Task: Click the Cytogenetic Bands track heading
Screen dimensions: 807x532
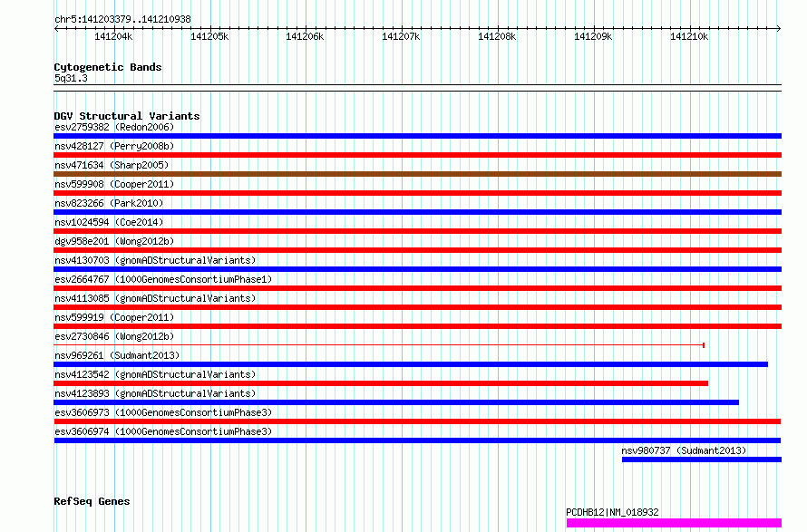Action: [x=108, y=67]
